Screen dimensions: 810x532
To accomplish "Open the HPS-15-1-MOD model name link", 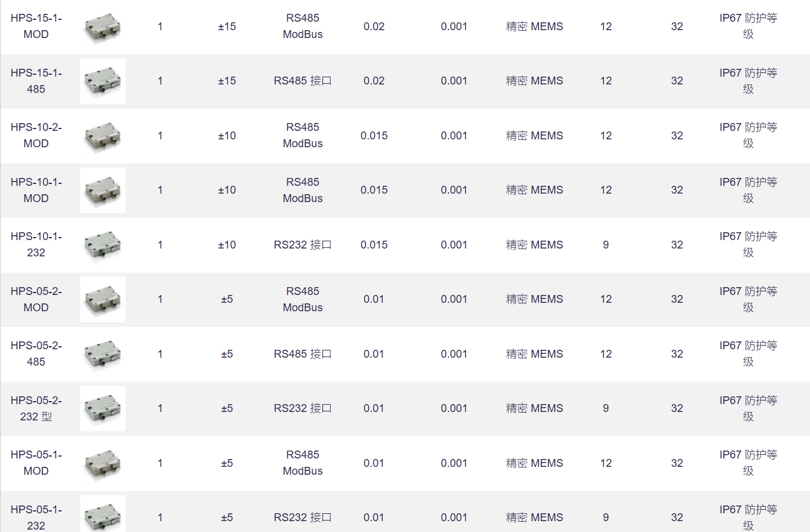I will pos(36,27).
